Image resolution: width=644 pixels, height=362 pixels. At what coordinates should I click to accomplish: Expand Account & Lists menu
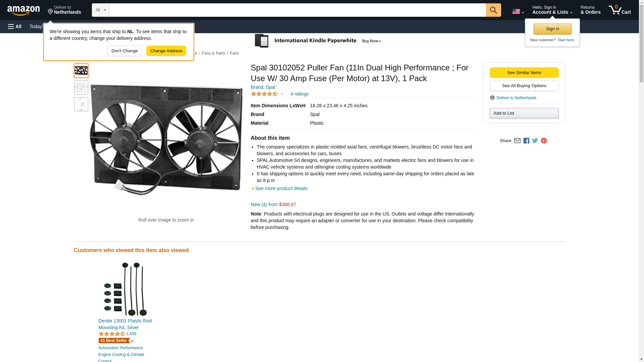(x=552, y=10)
